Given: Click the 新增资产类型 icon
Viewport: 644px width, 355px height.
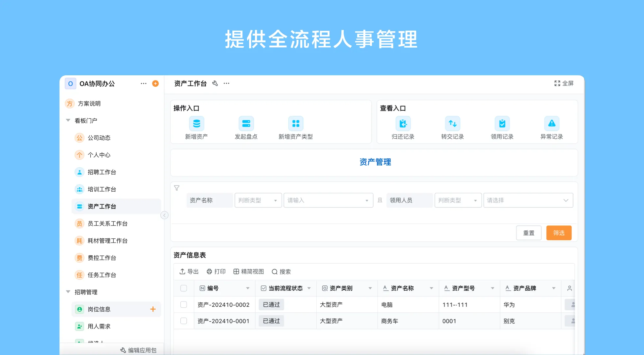Looking at the screenshot, I should 296,124.
